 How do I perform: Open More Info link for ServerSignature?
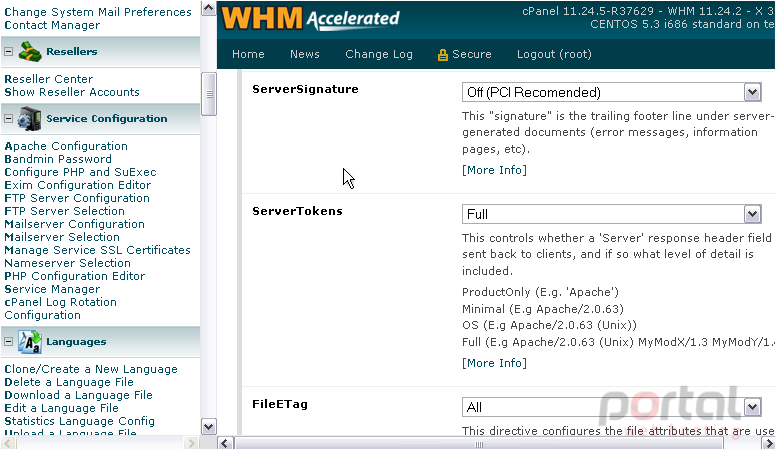pos(494,170)
